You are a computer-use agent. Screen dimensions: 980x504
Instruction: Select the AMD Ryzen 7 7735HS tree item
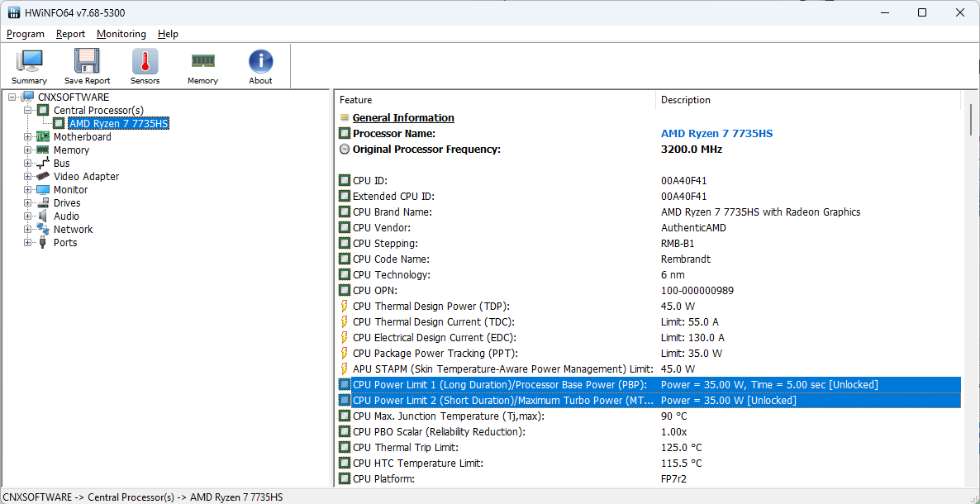(119, 124)
